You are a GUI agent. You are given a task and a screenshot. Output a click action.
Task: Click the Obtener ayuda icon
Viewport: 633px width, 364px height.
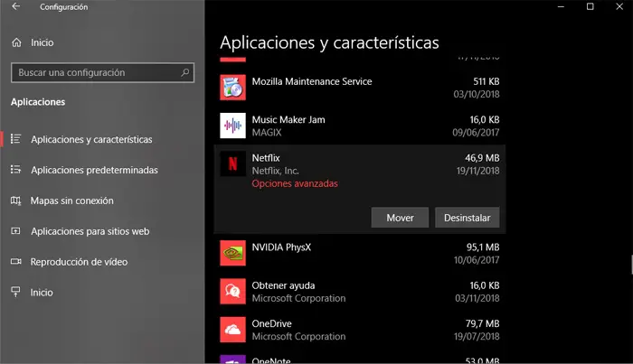[232, 291]
